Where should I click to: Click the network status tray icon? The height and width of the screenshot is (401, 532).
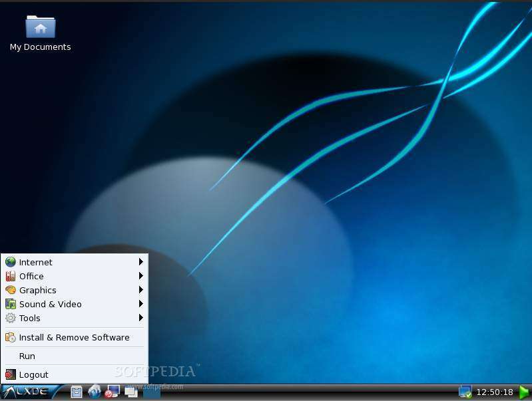(x=465, y=392)
